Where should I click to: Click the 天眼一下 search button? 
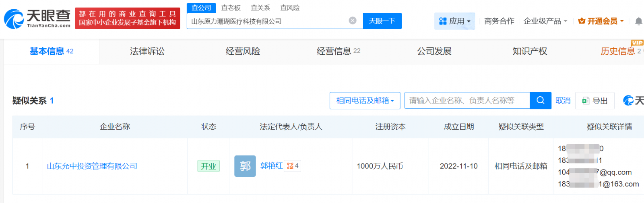pyautogui.click(x=382, y=21)
